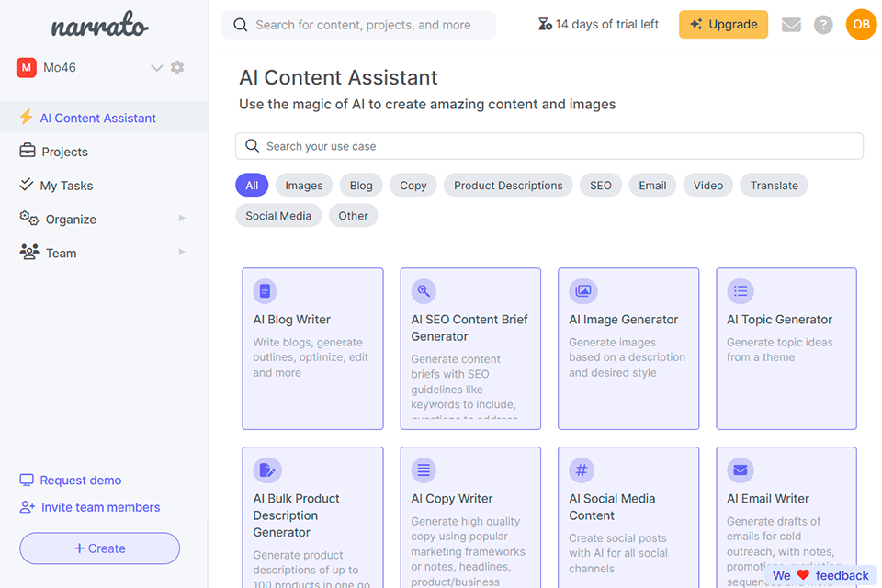Image resolution: width=882 pixels, height=588 pixels.
Task: Click the AI Blog Writer document icon
Action: coord(265,291)
